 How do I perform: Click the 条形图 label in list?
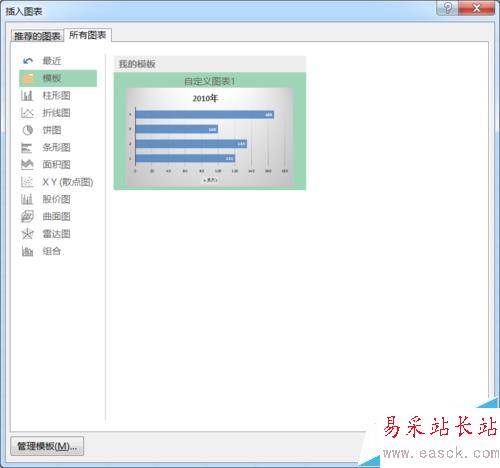pos(56,147)
